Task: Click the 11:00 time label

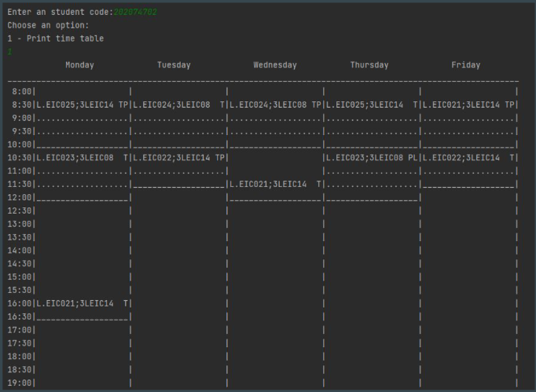Action: (20, 171)
